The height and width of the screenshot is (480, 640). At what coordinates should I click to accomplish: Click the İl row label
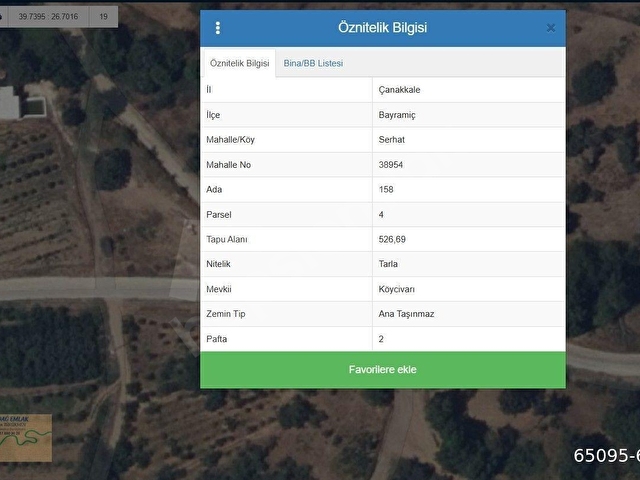point(209,90)
